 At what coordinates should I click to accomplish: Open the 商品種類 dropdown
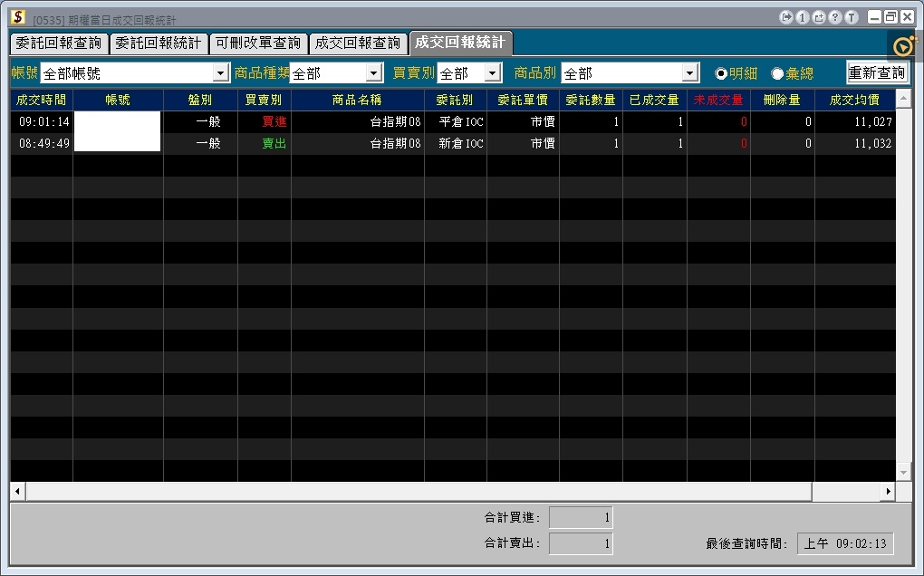pyautogui.click(x=373, y=73)
